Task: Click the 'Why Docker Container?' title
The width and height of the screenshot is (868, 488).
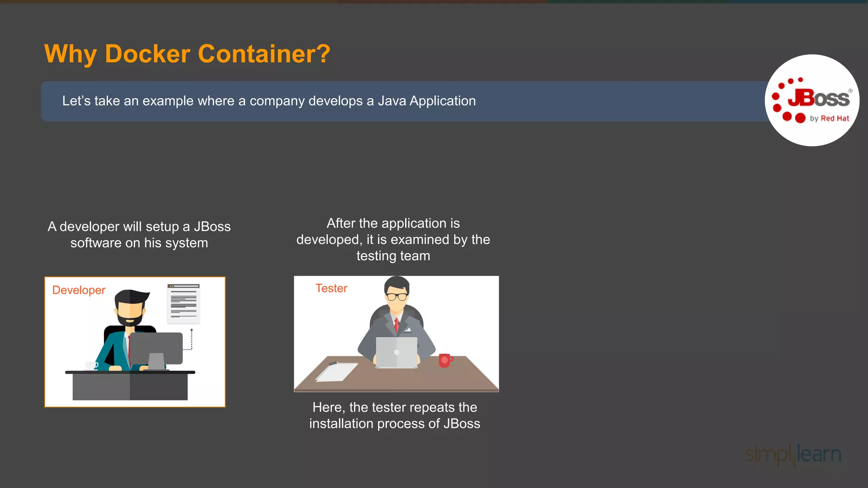Action: point(187,54)
